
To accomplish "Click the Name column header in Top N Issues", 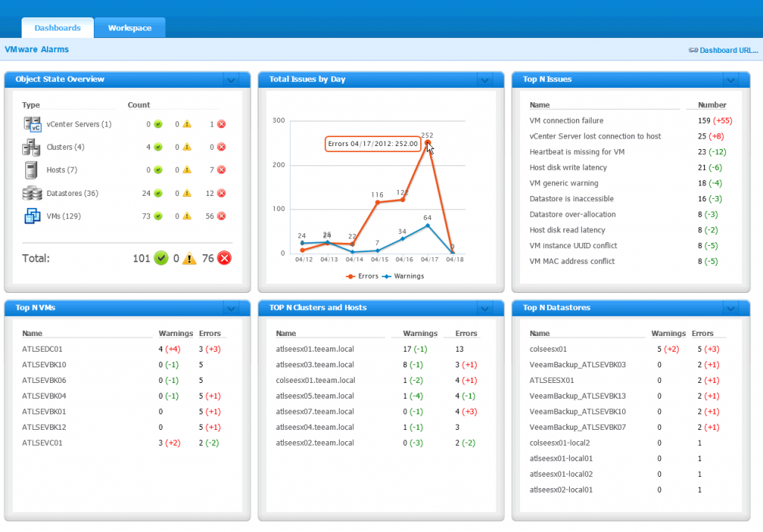I will click(x=539, y=104).
